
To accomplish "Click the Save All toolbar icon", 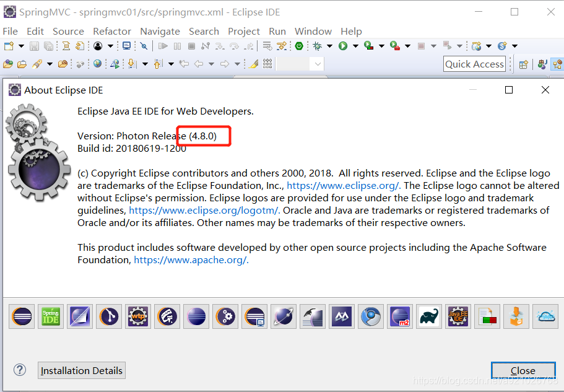I will pos(48,46).
